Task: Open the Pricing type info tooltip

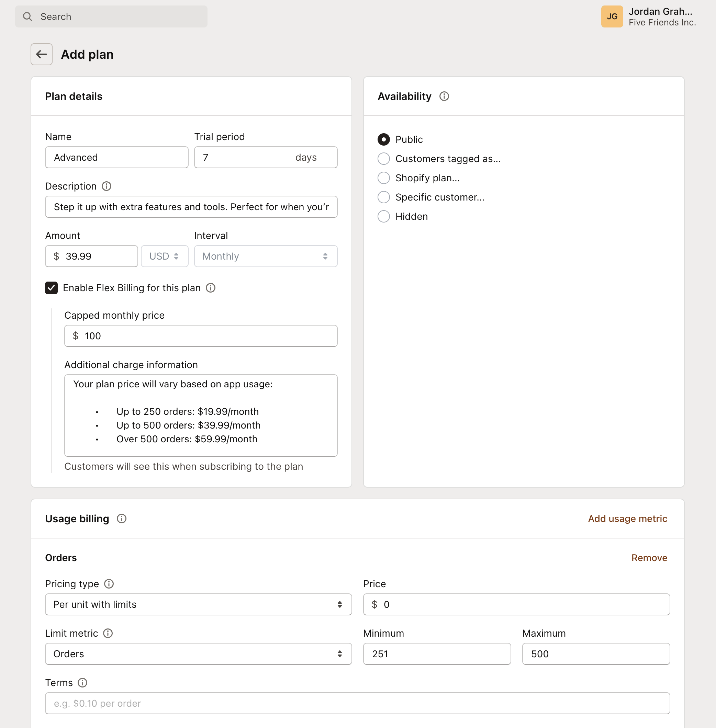Action: coord(109,584)
